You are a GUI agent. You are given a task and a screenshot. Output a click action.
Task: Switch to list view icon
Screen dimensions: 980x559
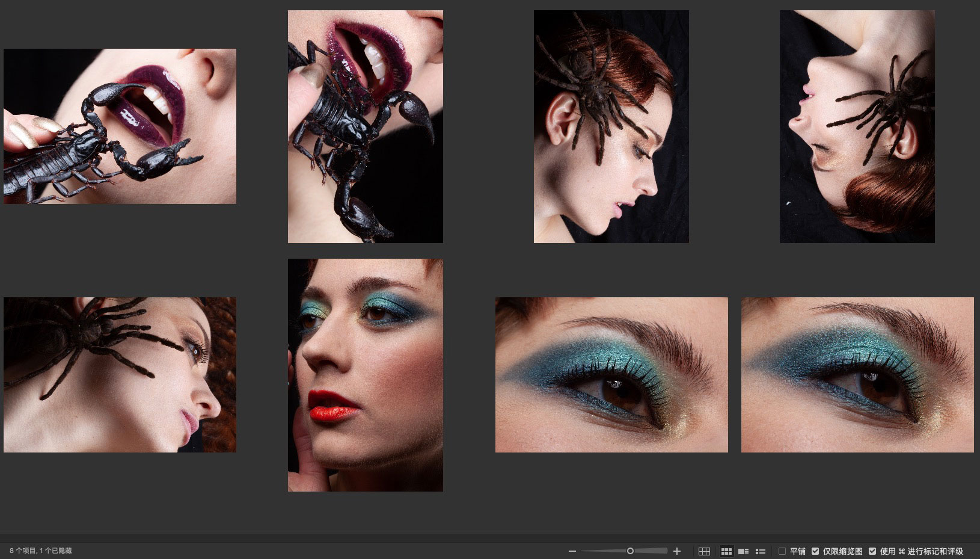click(761, 551)
